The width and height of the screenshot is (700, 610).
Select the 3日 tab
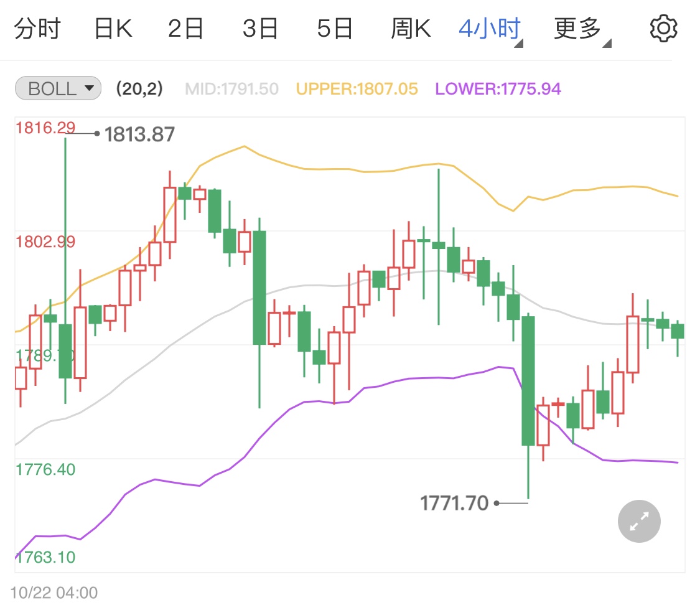260,29
